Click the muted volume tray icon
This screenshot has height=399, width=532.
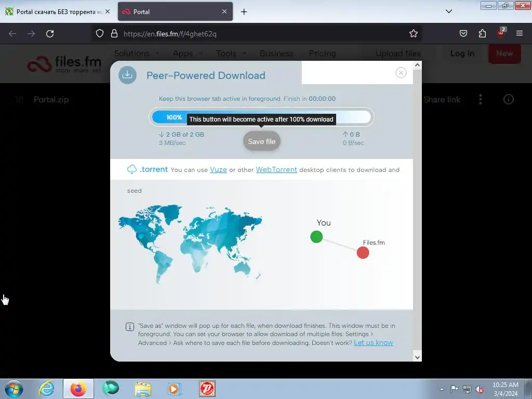(x=480, y=389)
